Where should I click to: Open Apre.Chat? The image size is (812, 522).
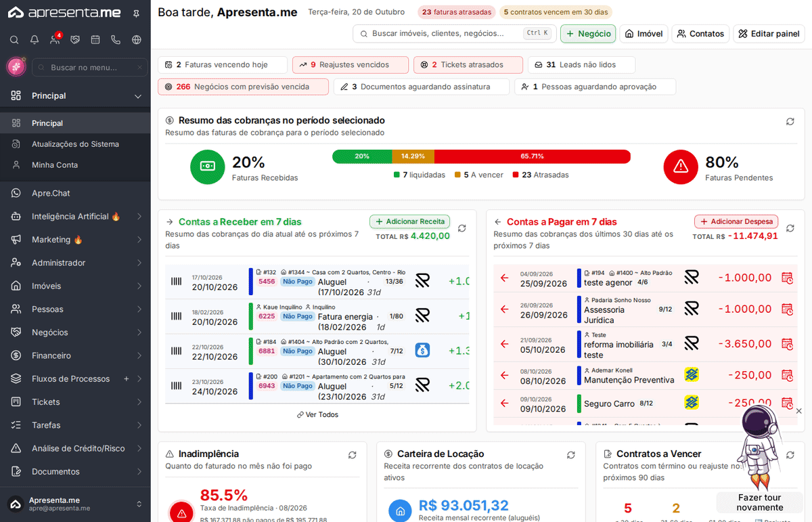coord(75,193)
